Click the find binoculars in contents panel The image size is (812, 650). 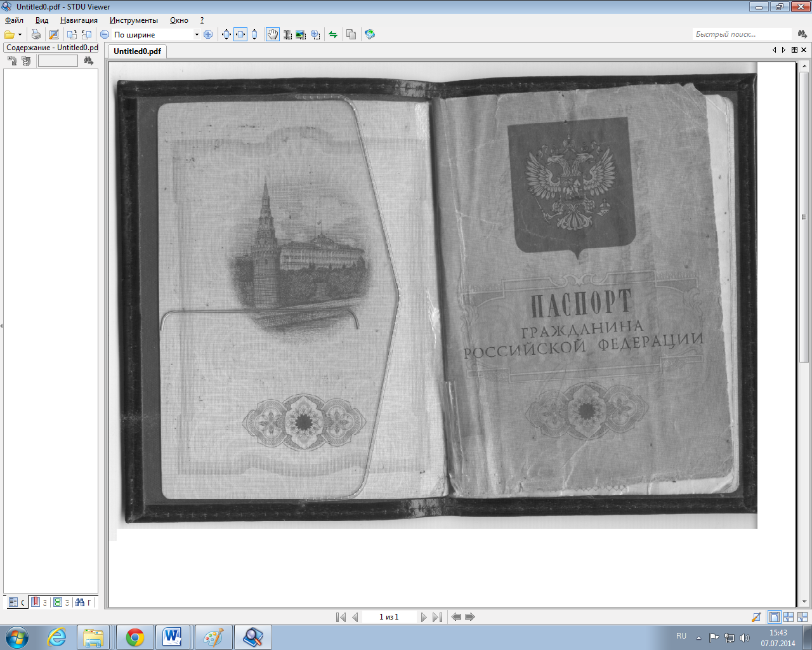pos(88,61)
